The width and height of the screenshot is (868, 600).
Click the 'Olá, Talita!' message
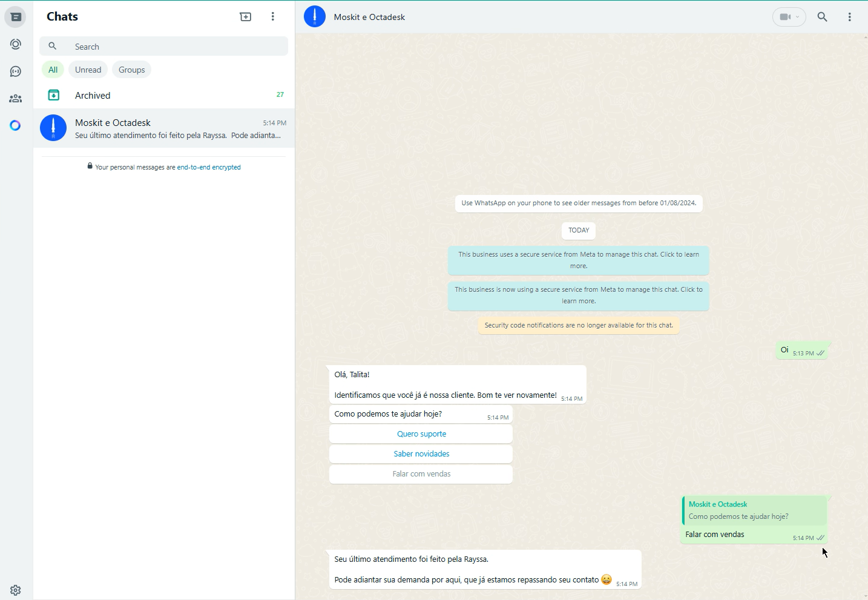point(458,384)
